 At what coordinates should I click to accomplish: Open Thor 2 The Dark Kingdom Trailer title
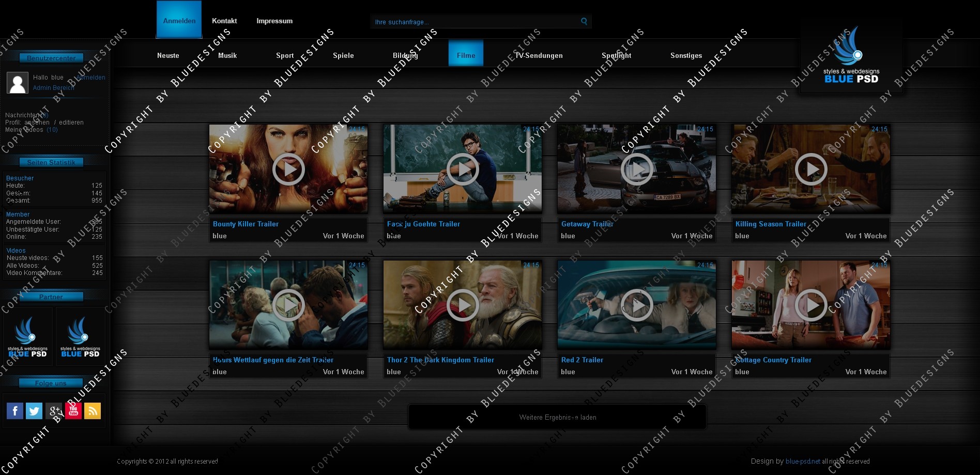click(440, 360)
